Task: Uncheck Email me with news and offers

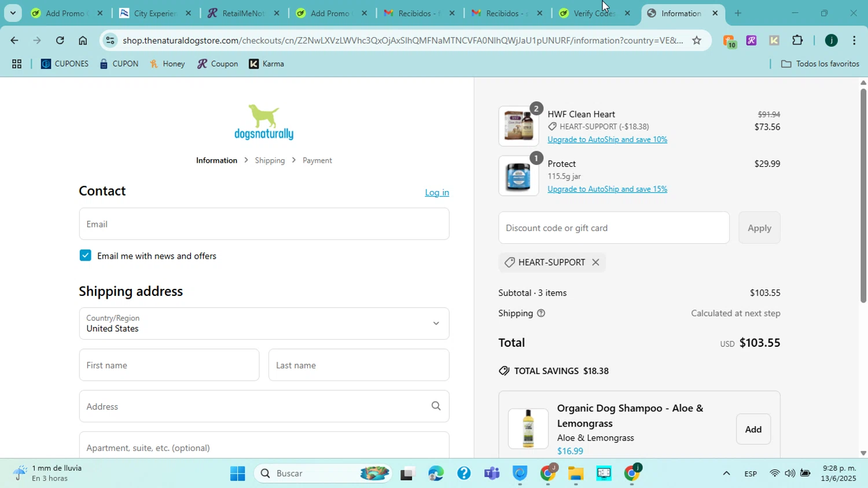Action: 85,255
